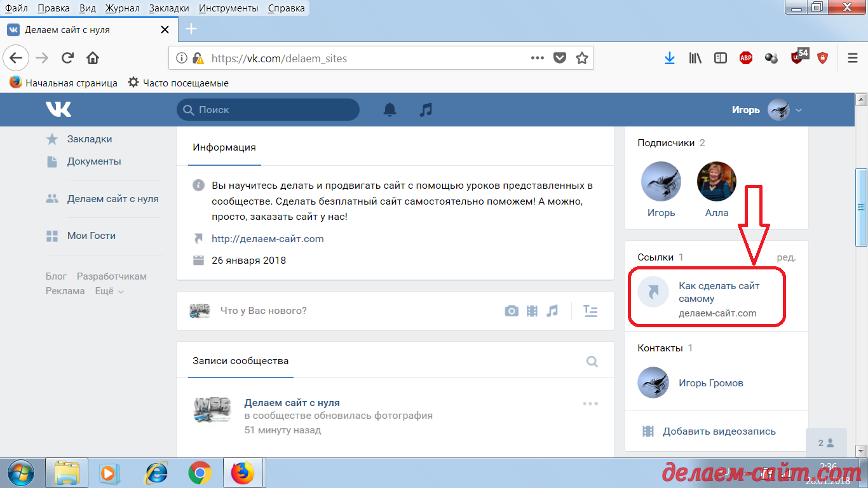The height and width of the screenshot is (488, 868).
Task: Reload the page with the refresh button
Action: 67,58
